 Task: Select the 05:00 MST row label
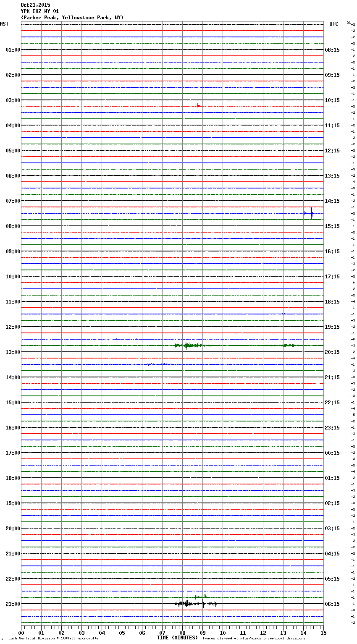pos(13,151)
